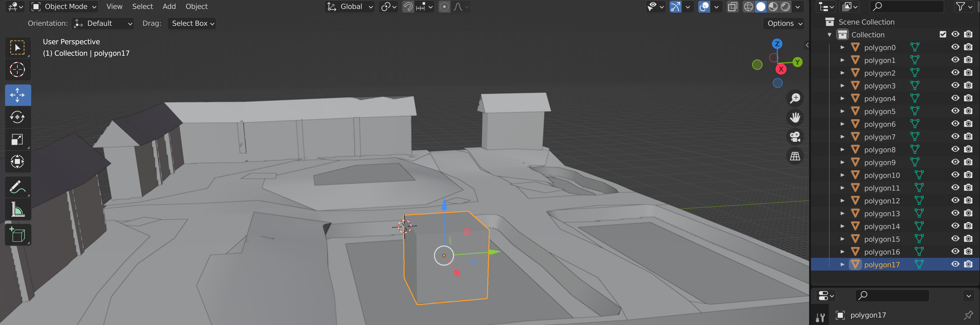The height and width of the screenshot is (325, 980).
Task: Uncheck the Collection exclude checkbox
Action: pos(942,34)
